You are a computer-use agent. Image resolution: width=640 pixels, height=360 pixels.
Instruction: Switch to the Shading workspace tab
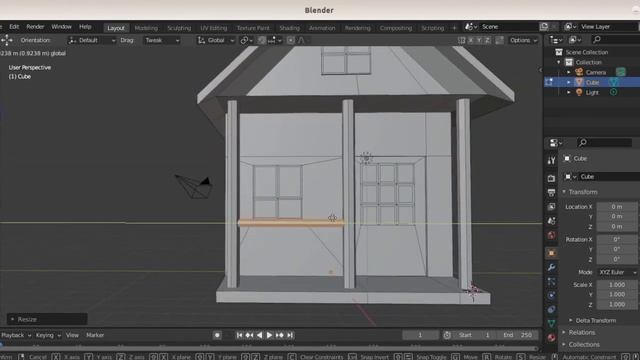(289, 28)
